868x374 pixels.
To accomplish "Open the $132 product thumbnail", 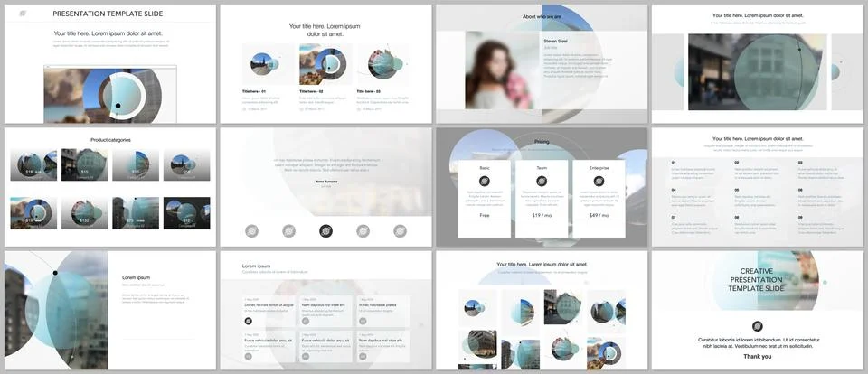I will pyautogui.click(x=85, y=213).
